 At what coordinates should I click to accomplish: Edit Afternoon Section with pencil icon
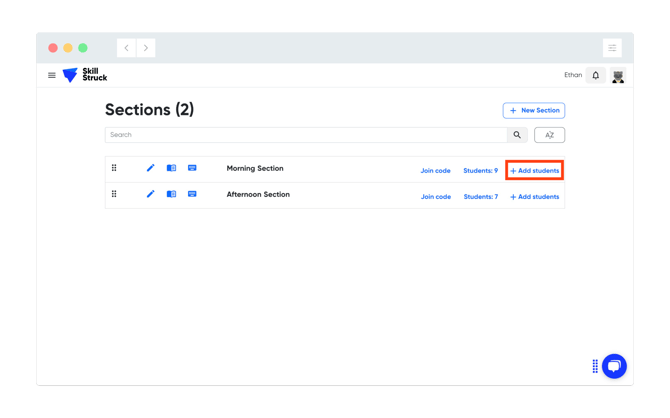pos(151,194)
